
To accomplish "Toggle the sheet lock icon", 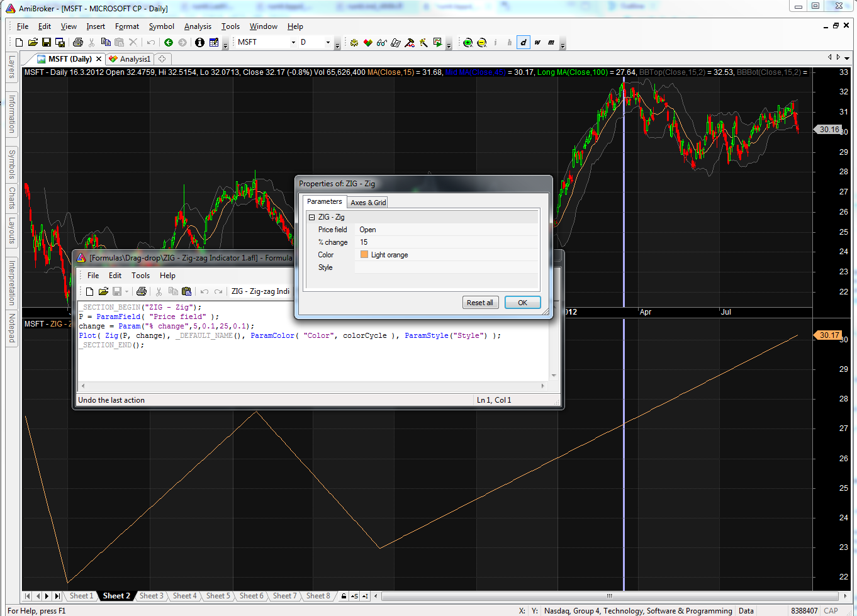I will tap(344, 596).
